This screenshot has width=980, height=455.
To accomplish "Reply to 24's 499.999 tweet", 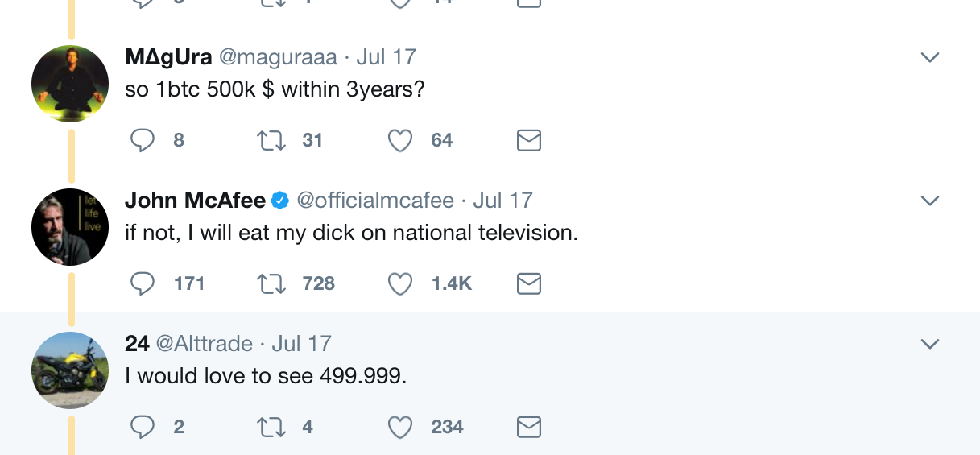I will coord(143,427).
